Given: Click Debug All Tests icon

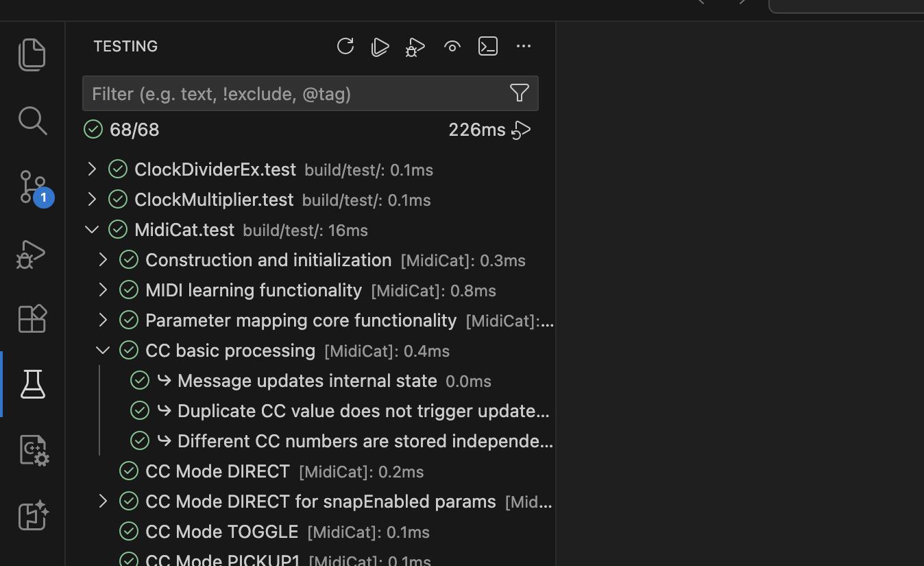Looking at the screenshot, I should pyautogui.click(x=415, y=47).
